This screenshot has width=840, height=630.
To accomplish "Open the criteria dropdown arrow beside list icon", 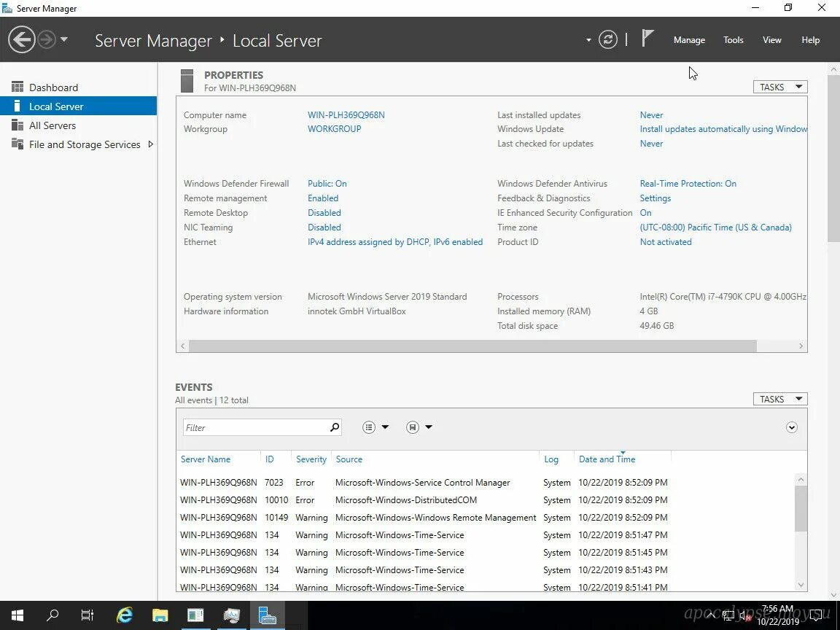I will [x=385, y=427].
